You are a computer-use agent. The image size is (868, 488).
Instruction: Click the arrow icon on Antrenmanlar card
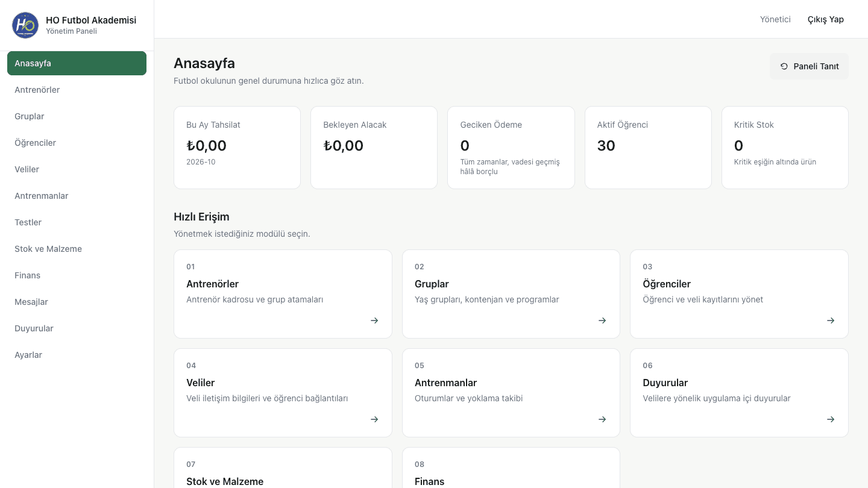602,419
